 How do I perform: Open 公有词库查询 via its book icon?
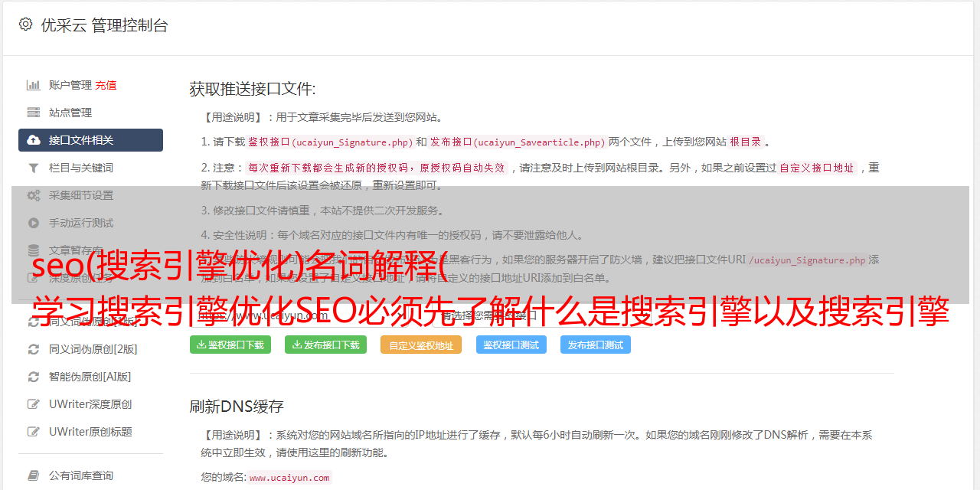point(34,475)
